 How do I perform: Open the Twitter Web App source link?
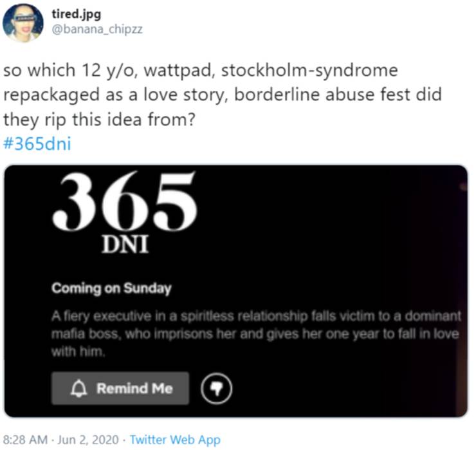175,439
